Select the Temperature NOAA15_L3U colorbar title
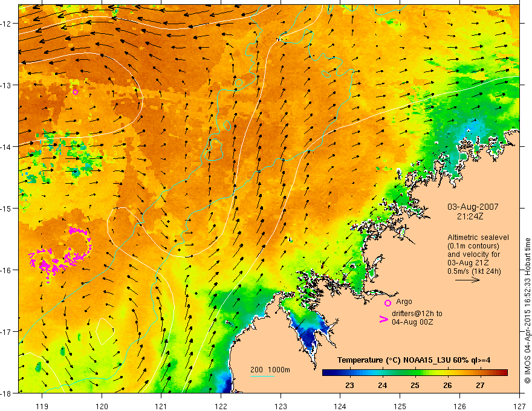This screenshot has width=532, height=411. pos(414,360)
